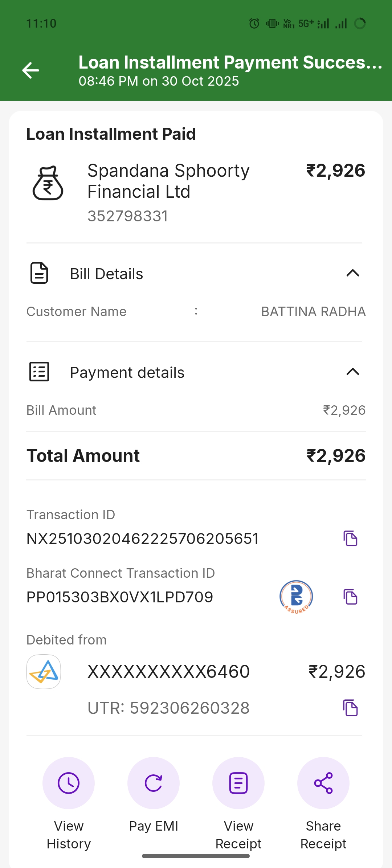392x868 pixels.
Task: Tap the Bill Details document icon
Action: (39, 273)
